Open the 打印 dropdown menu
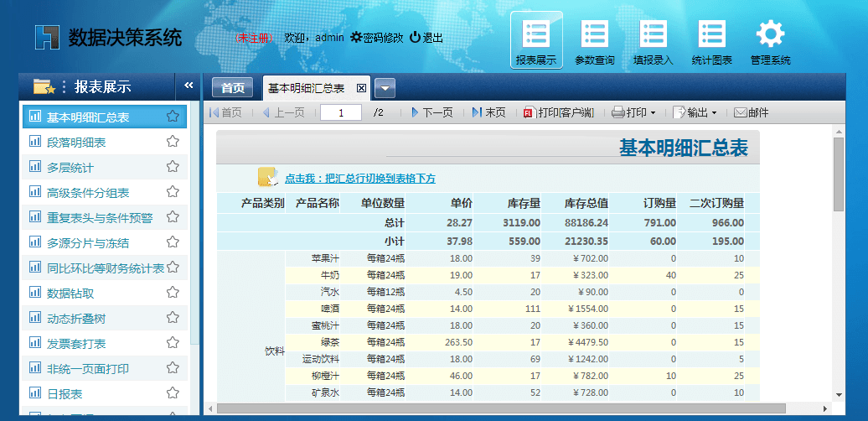868x421 pixels. click(634, 112)
